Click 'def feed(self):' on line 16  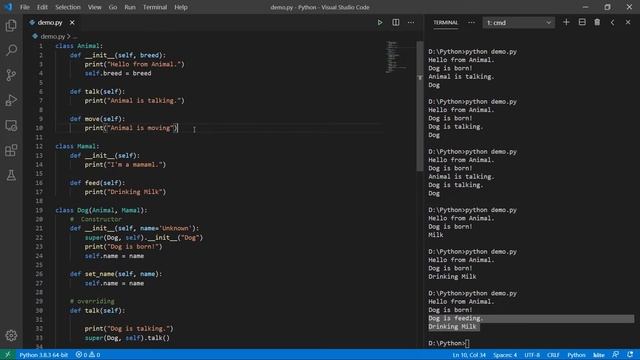click(97, 183)
